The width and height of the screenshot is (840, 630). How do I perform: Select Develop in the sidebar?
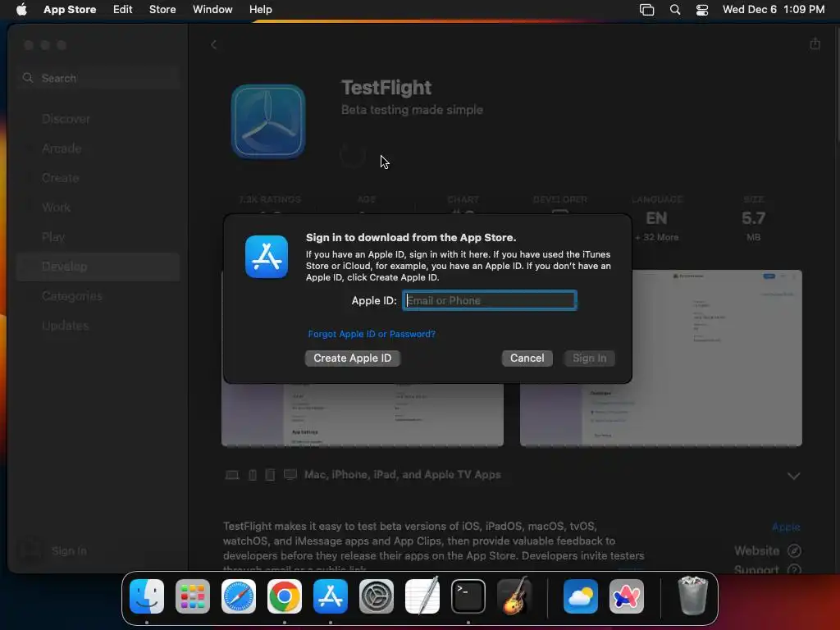coord(98,267)
